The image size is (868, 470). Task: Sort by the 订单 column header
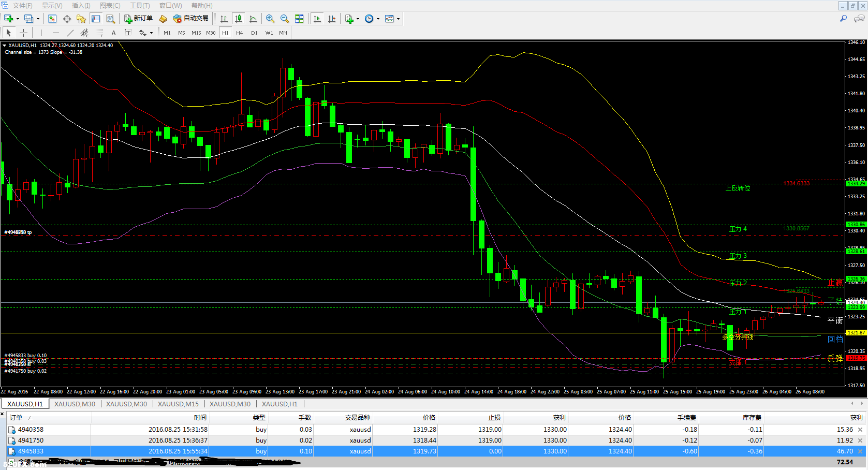(49, 417)
